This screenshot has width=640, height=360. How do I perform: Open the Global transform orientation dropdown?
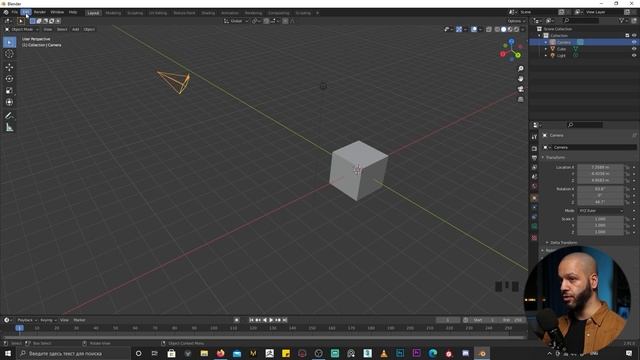tap(236, 21)
